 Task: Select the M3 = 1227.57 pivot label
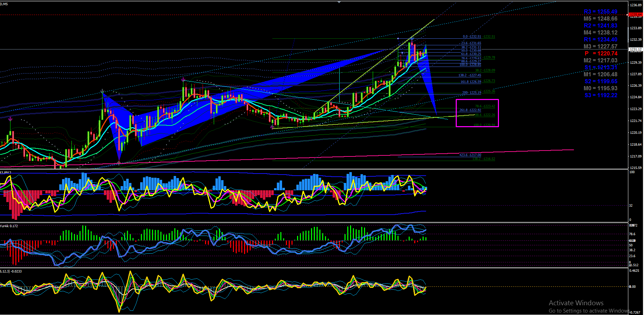coord(600,47)
